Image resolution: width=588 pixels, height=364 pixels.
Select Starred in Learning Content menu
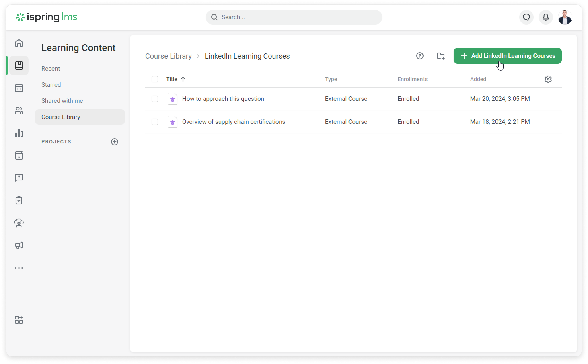[x=51, y=85]
